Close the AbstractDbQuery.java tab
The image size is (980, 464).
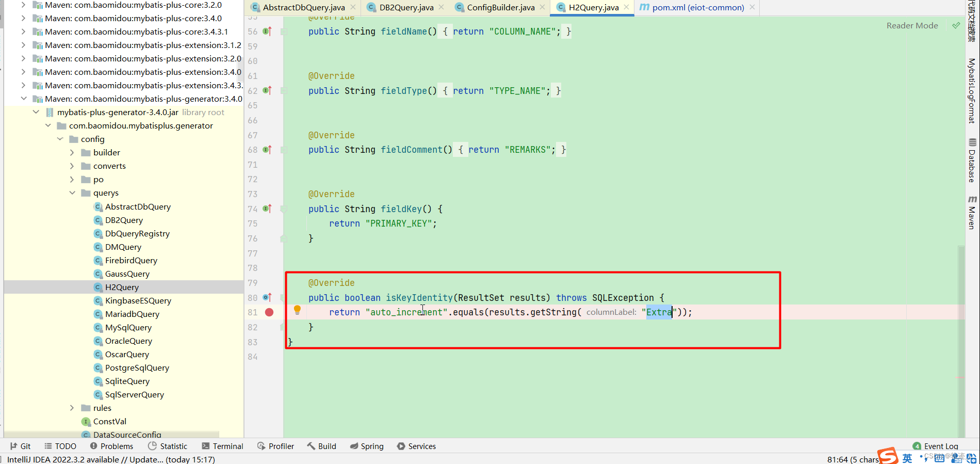tap(353, 7)
